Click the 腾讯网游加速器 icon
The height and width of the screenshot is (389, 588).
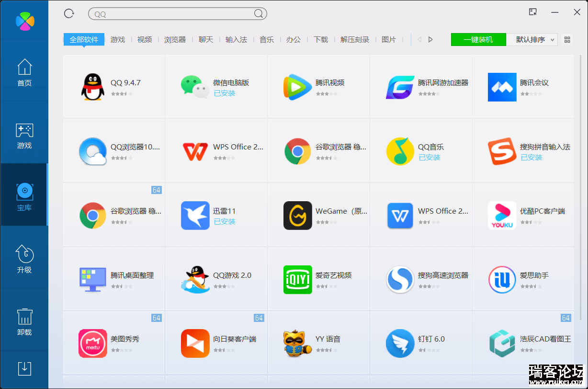400,87
